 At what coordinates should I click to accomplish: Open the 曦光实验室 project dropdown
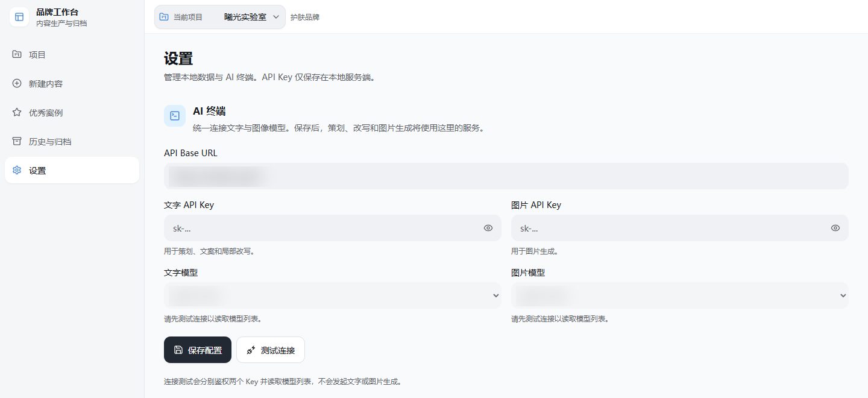220,17
